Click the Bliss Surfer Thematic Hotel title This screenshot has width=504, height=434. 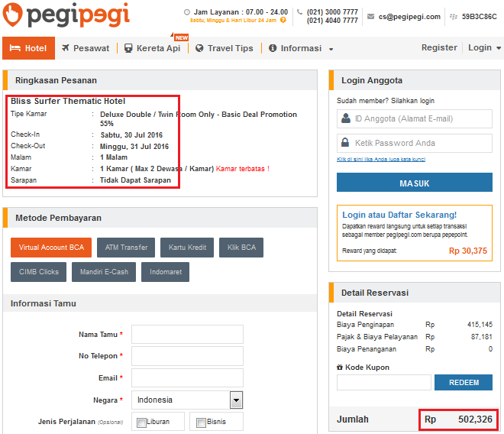click(x=68, y=101)
